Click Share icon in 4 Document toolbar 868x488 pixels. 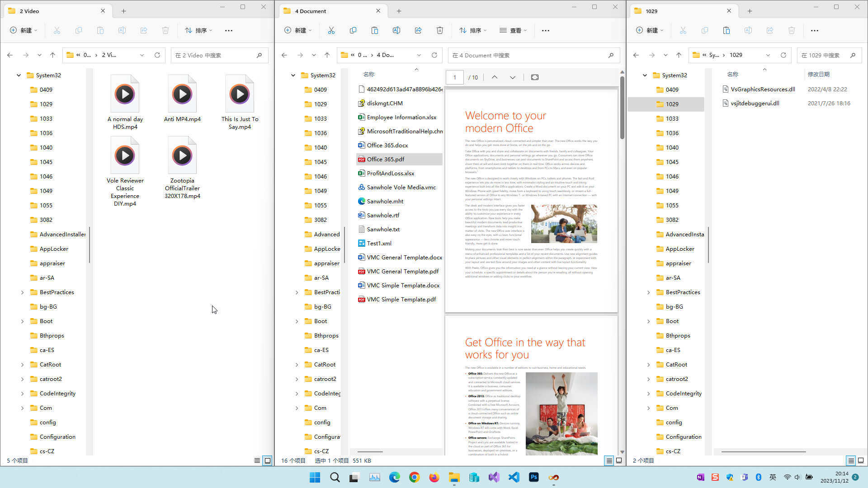(418, 30)
